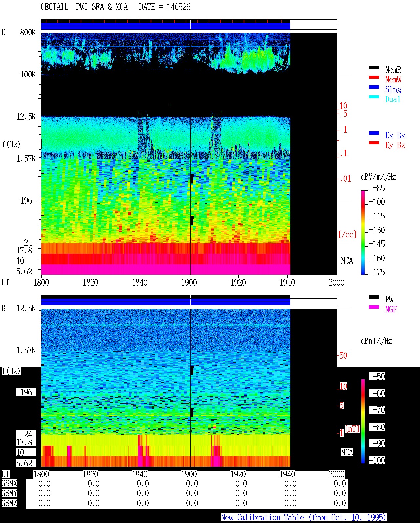Click the GSMY row label
Screen dimensions: 420x523
point(9,493)
